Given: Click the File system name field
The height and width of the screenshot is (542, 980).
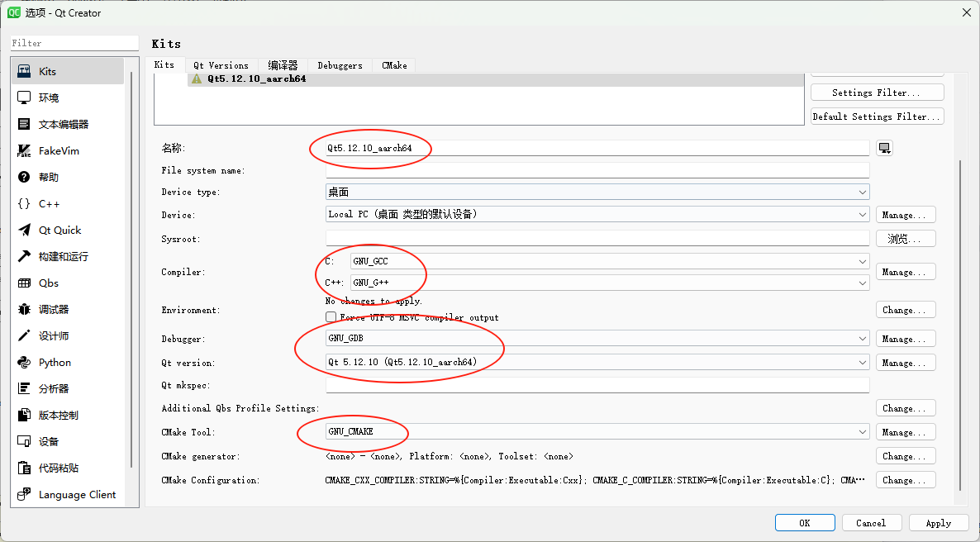Looking at the screenshot, I should click(x=597, y=170).
